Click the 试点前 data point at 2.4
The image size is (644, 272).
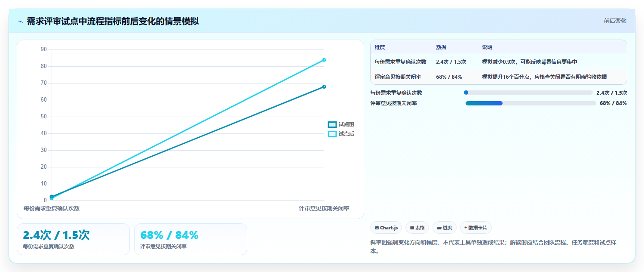(52, 196)
